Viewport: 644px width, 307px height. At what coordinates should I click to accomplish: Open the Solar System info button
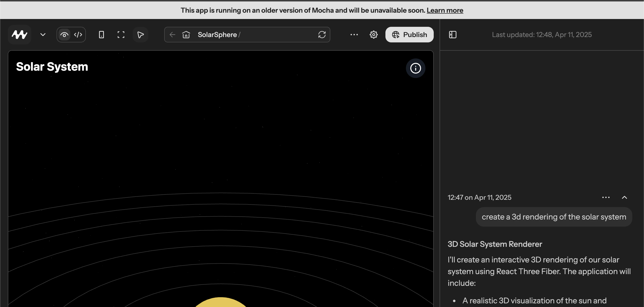click(415, 68)
